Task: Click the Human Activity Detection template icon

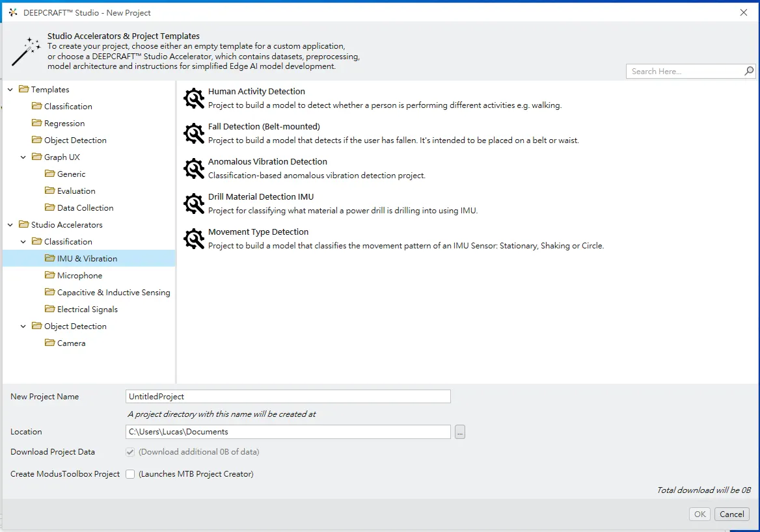Action: point(194,98)
